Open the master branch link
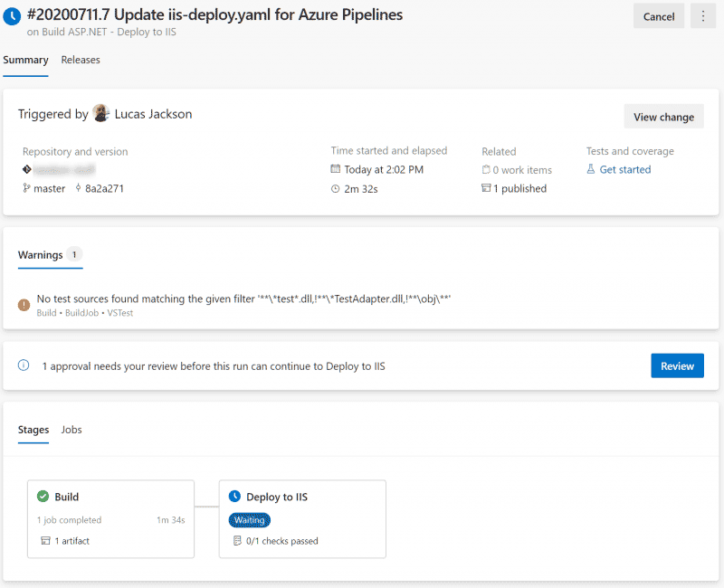Image resolution: width=724 pixels, height=588 pixels. [x=49, y=188]
